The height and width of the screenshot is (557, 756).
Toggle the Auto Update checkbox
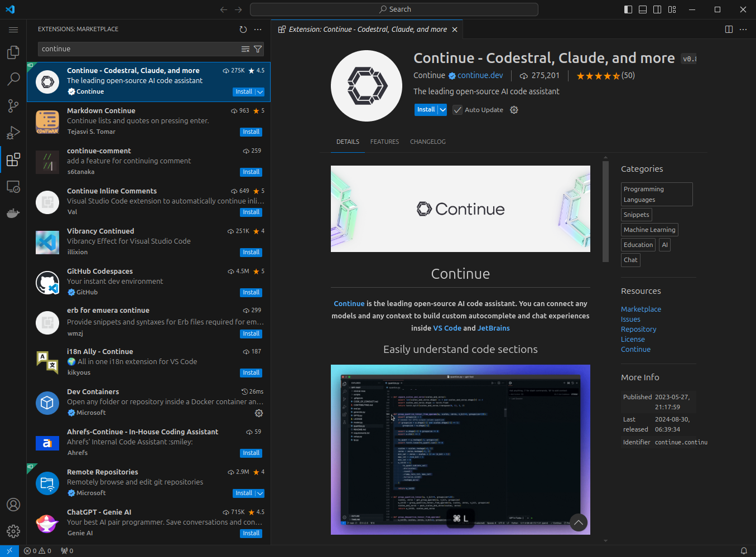[x=458, y=110]
